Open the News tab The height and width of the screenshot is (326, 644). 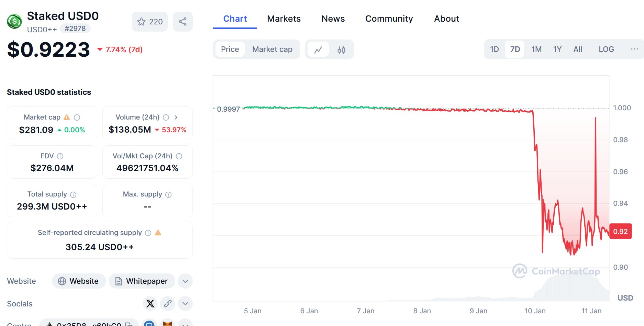coord(333,19)
